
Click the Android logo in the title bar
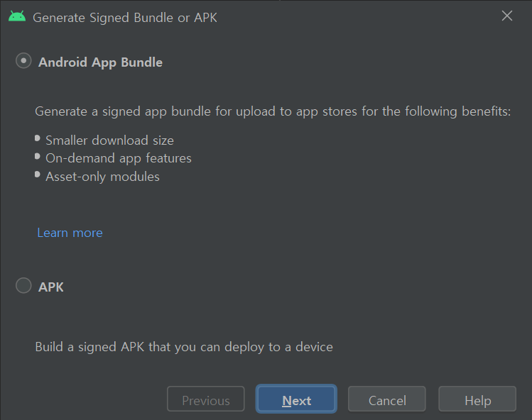pos(17,16)
